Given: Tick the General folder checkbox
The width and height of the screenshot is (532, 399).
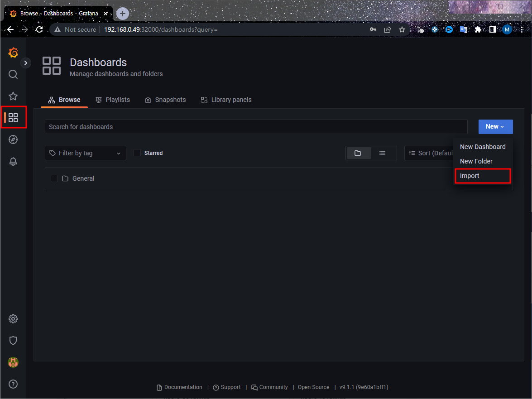Looking at the screenshot, I should [54, 178].
